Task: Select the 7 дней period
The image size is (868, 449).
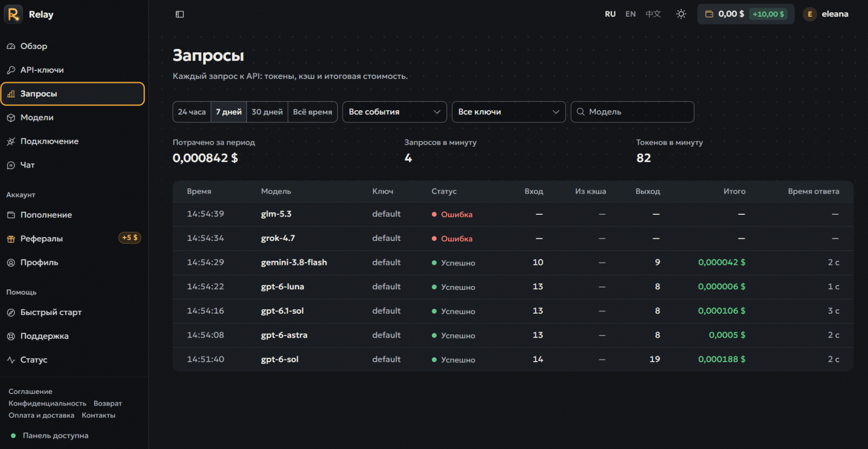Action: (x=229, y=112)
